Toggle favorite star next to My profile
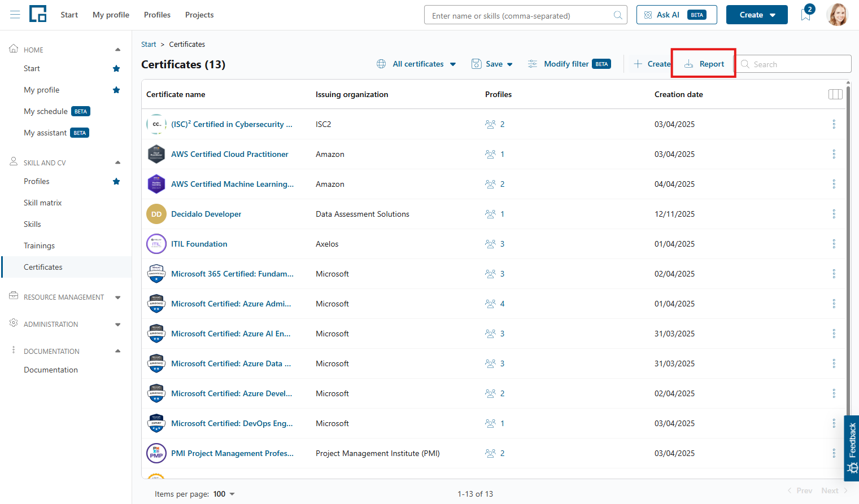The width and height of the screenshot is (859, 504). coord(116,90)
